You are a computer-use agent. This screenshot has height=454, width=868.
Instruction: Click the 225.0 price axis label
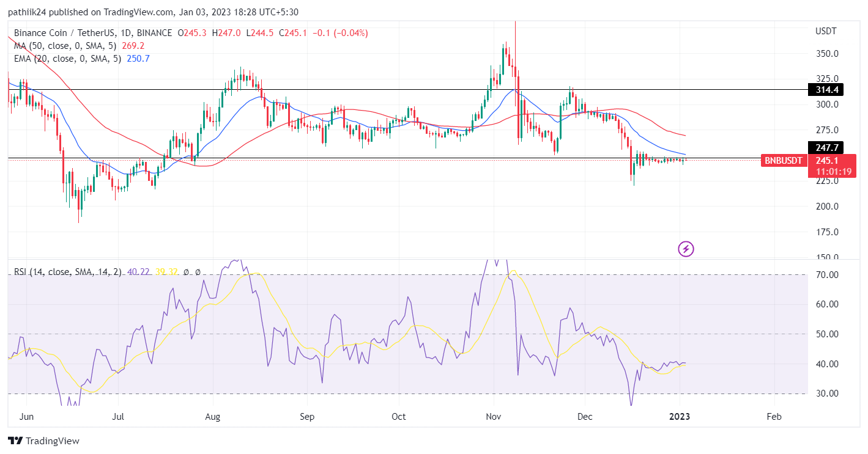click(x=826, y=181)
